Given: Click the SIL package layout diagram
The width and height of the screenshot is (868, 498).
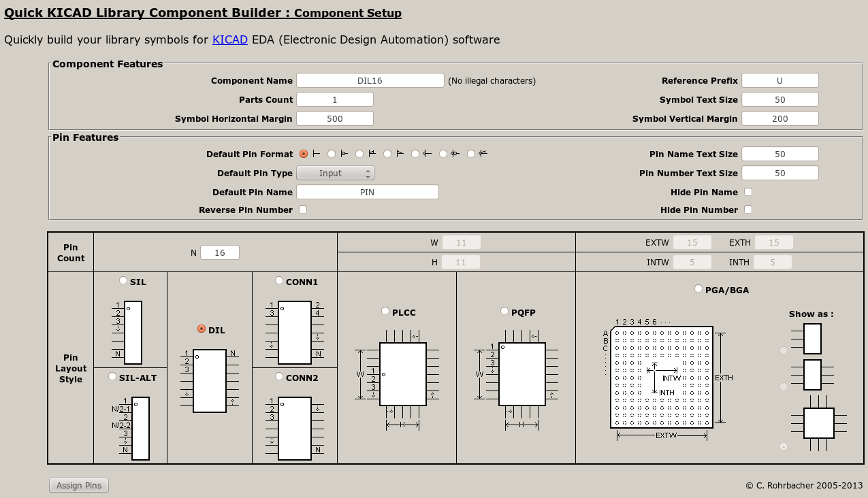Looking at the screenshot, I should coord(133,333).
